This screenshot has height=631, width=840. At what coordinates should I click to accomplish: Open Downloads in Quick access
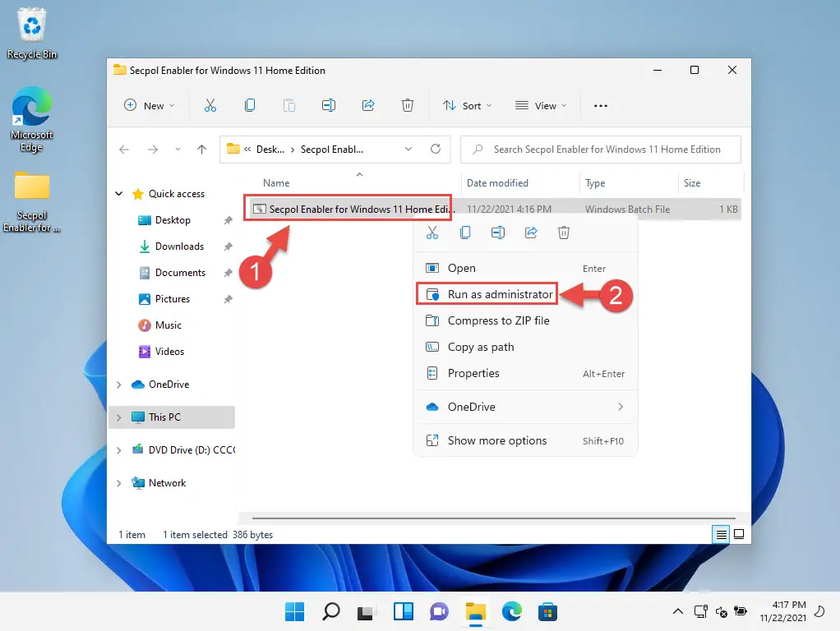(x=179, y=246)
